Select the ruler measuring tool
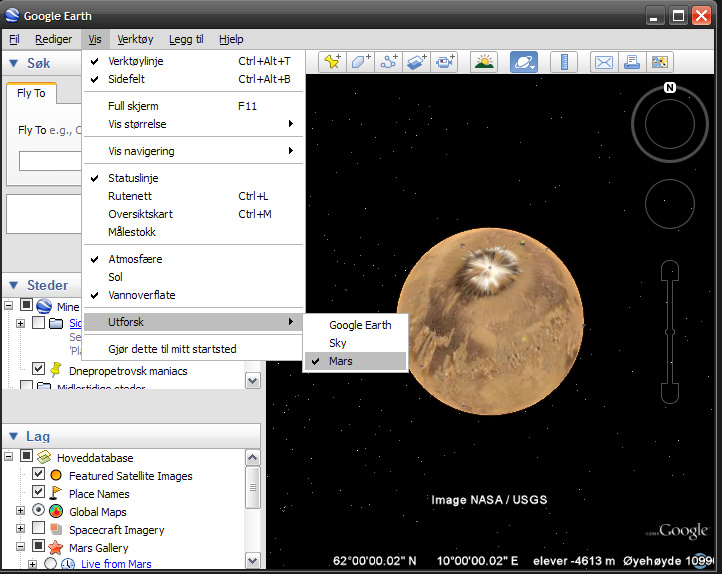This screenshot has width=722, height=574. [564, 62]
